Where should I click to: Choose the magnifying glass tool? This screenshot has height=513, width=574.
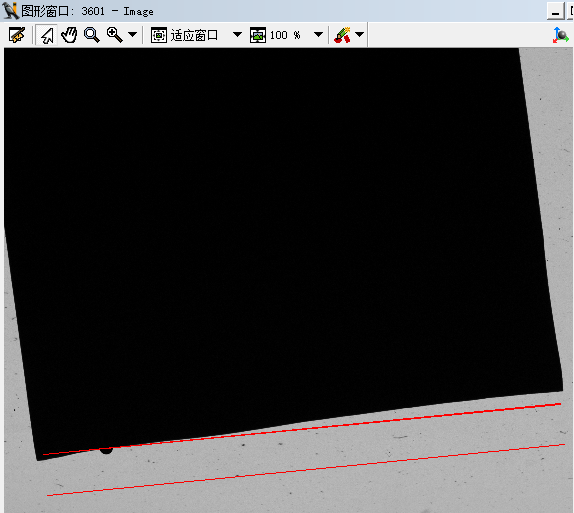tap(92, 35)
